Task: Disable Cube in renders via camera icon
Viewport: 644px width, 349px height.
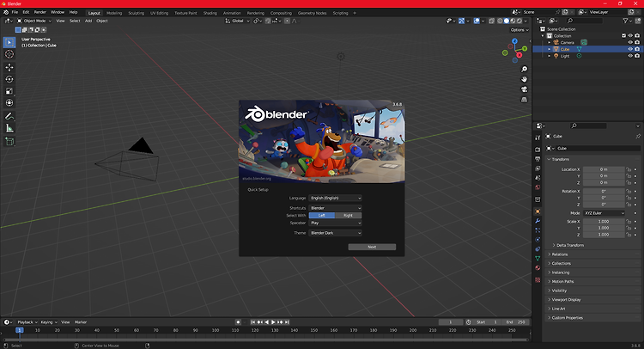Action: [x=637, y=49]
